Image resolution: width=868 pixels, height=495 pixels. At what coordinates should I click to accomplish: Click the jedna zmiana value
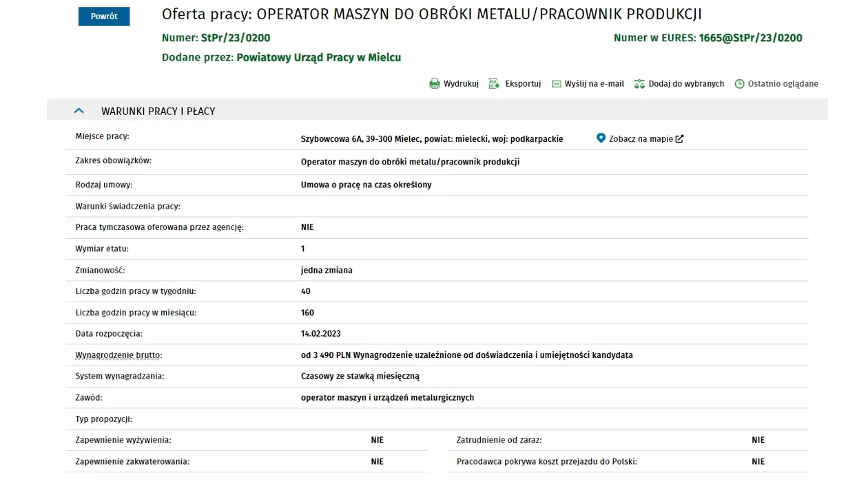pyautogui.click(x=327, y=271)
